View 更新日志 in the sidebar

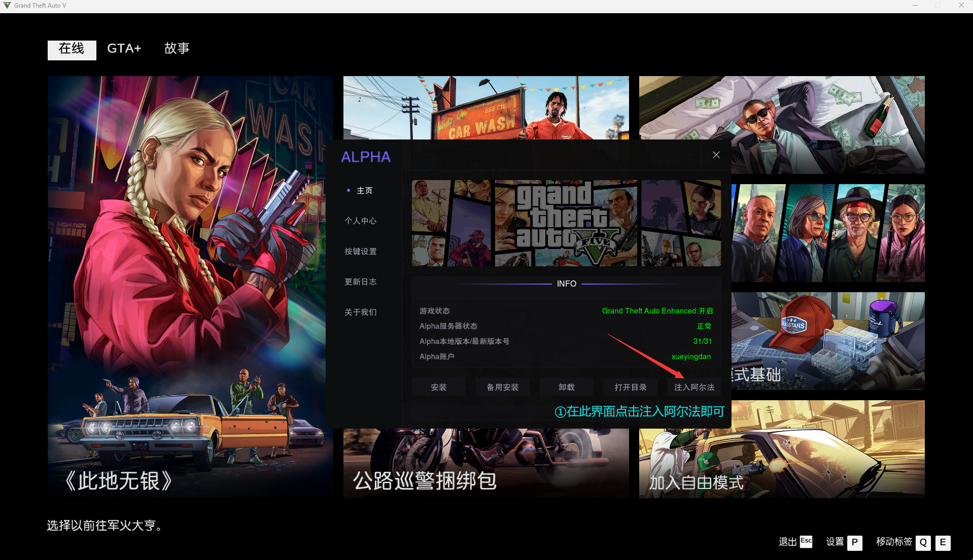360,282
